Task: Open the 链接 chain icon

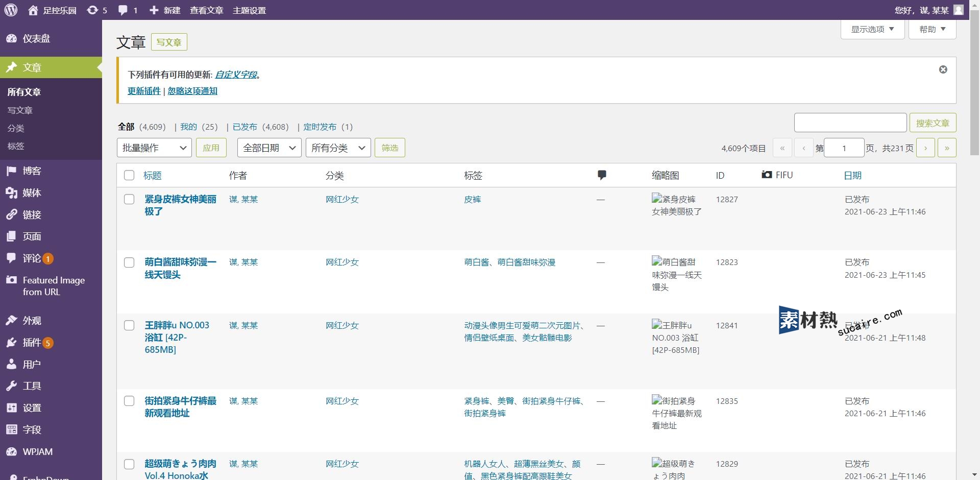Action: tap(12, 214)
